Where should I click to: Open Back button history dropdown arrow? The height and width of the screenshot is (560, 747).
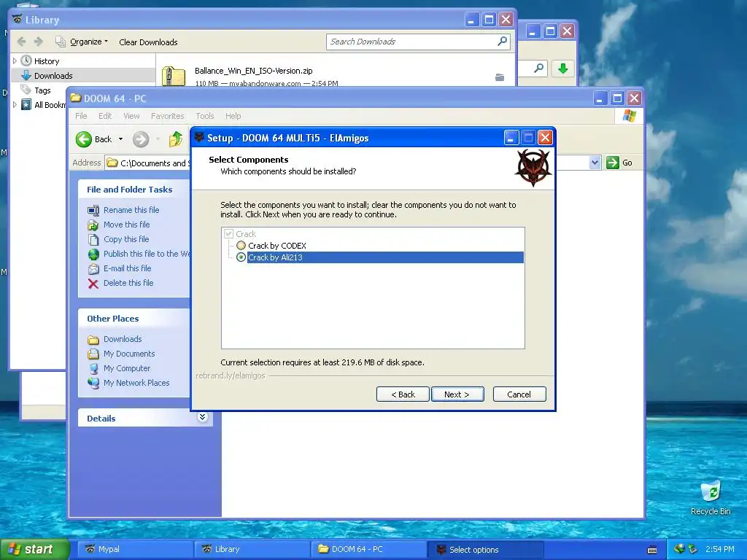pos(120,139)
